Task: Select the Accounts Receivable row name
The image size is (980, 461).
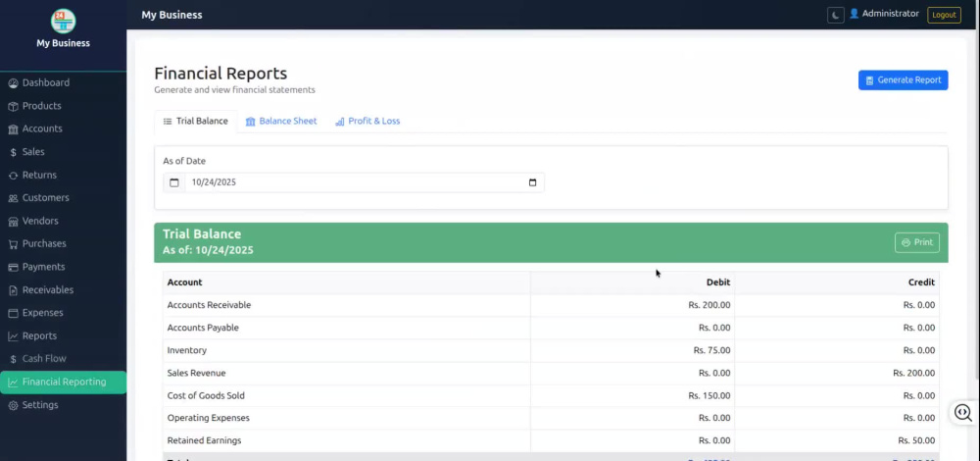Action: tap(209, 305)
